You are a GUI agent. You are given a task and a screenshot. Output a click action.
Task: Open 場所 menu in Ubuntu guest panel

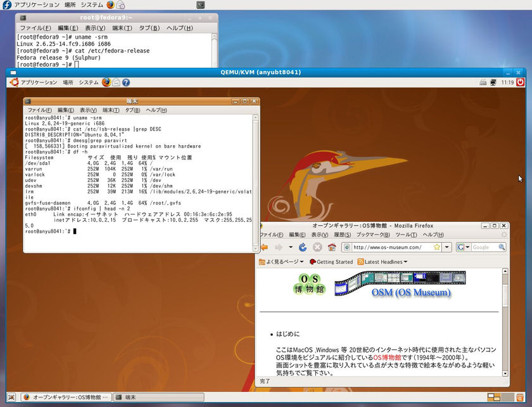68,82
